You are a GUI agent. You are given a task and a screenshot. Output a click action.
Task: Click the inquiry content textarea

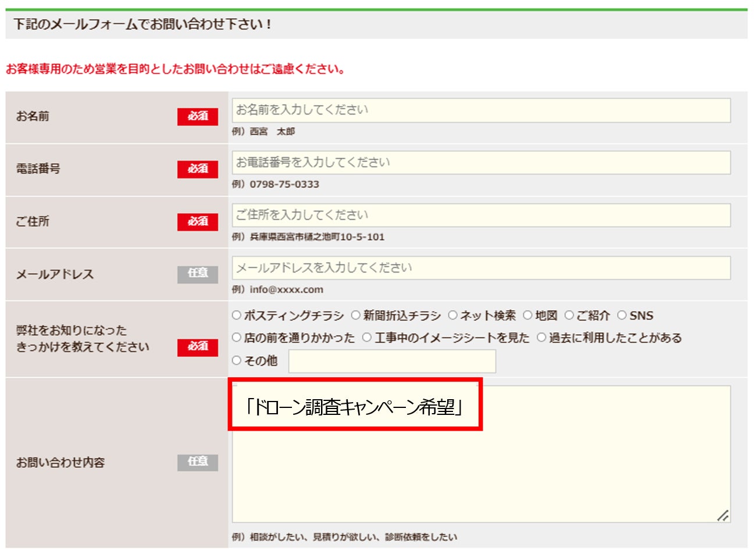pyautogui.click(x=481, y=454)
